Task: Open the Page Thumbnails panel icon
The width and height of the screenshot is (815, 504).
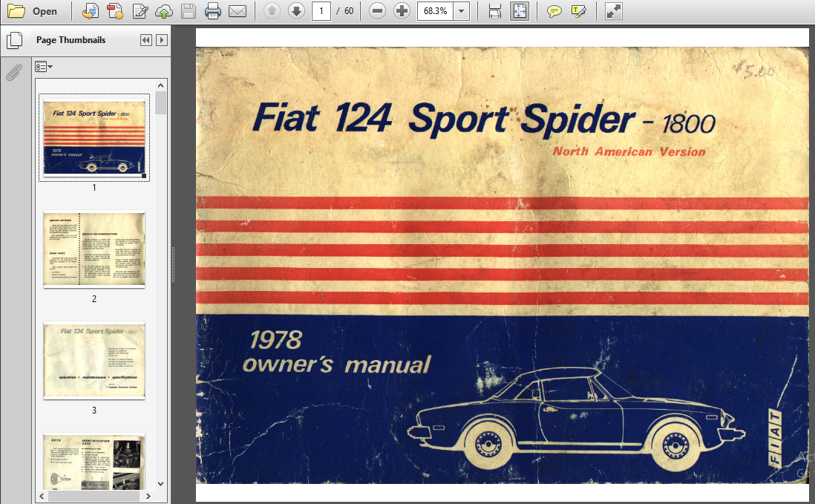Action: tap(14, 40)
